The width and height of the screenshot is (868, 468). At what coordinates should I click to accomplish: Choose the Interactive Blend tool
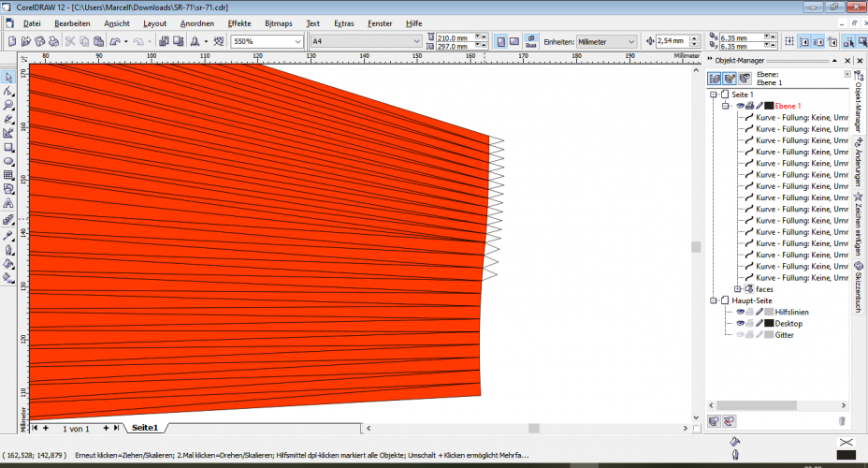[8, 221]
